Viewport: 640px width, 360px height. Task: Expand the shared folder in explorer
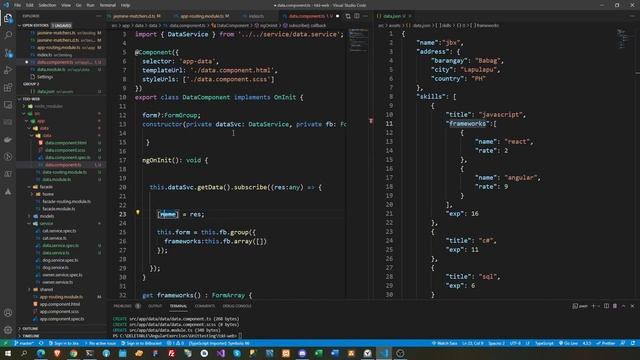pos(46,289)
